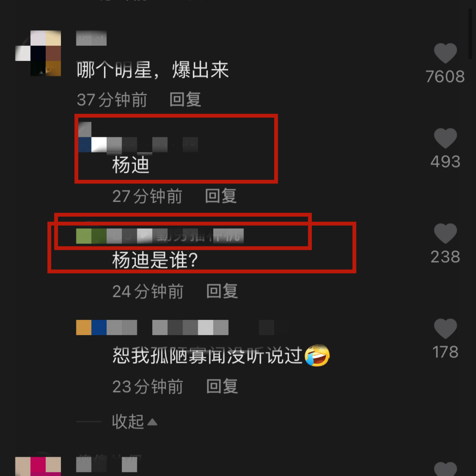Reply to the 37分钟前 comment
This screenshot has width=476, height=476.
(185, 99)
